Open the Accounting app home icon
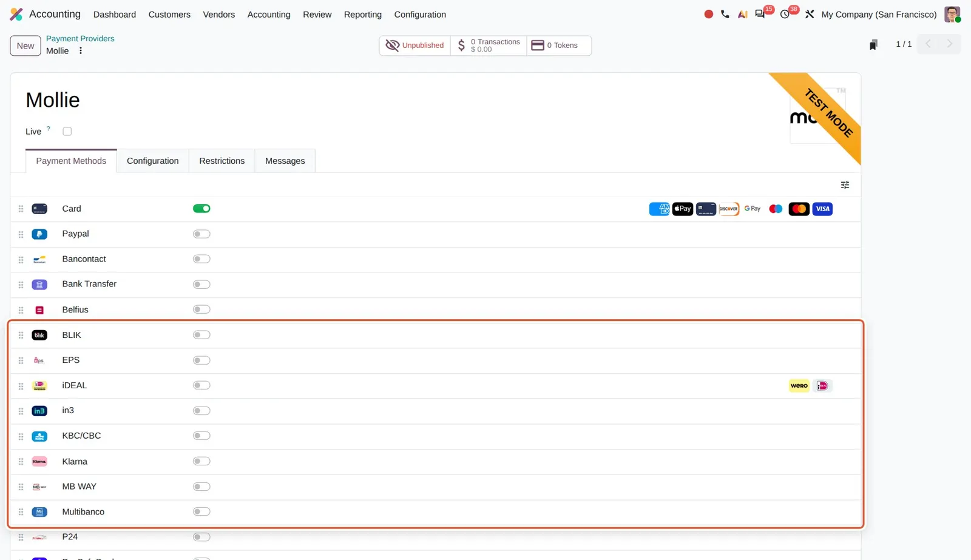This screenshot has width=971, height=560. (x=16, y=14)
